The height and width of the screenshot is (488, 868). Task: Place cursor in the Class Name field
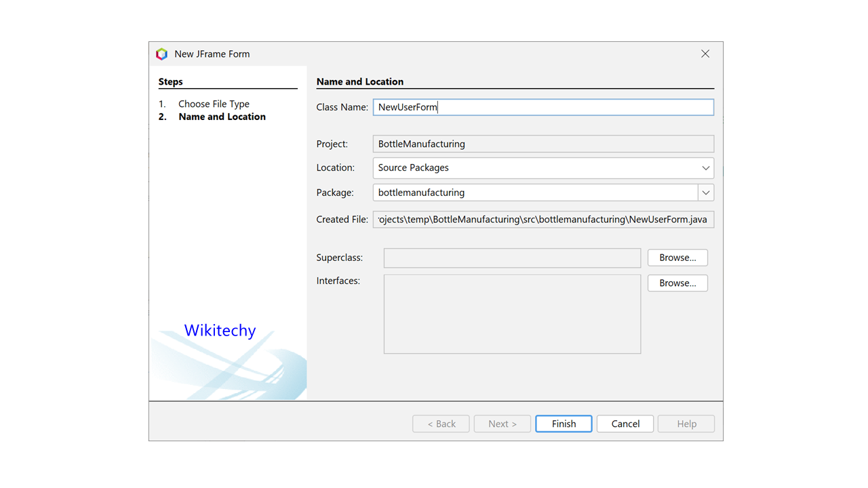click(x=542, y=106)
